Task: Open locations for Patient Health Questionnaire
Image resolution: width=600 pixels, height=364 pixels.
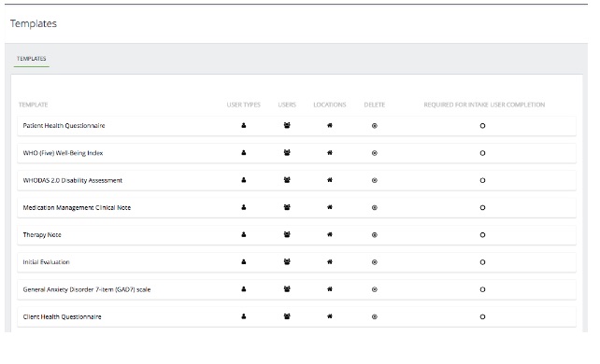Action: [330, 125]
